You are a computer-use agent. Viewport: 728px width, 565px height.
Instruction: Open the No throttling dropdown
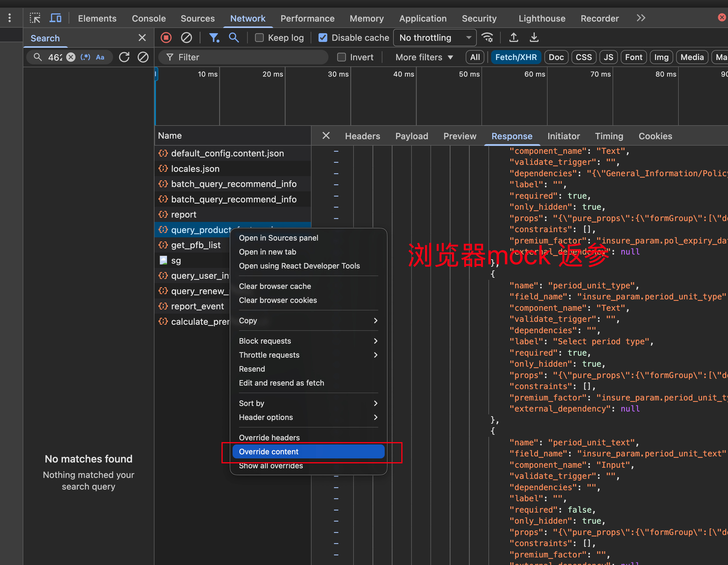[435, 38]
